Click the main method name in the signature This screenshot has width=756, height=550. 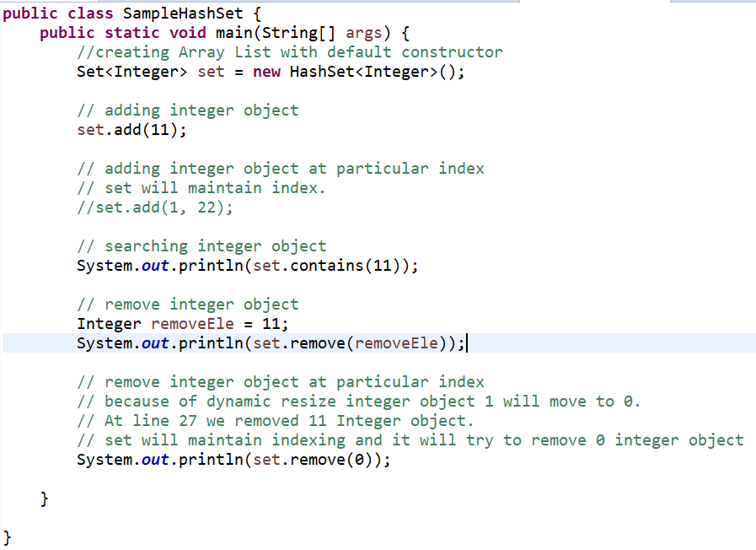pyautogui.click(x=233, y=33)
